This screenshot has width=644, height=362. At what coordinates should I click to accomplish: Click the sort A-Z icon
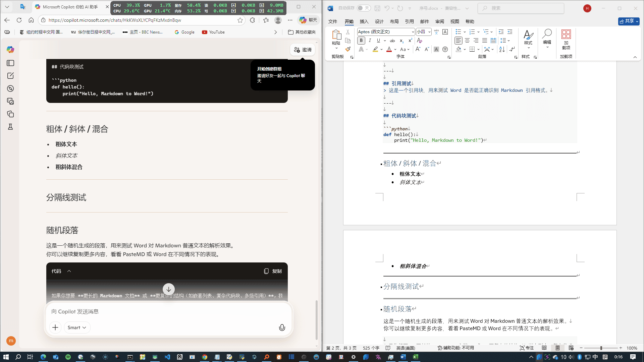502,49
